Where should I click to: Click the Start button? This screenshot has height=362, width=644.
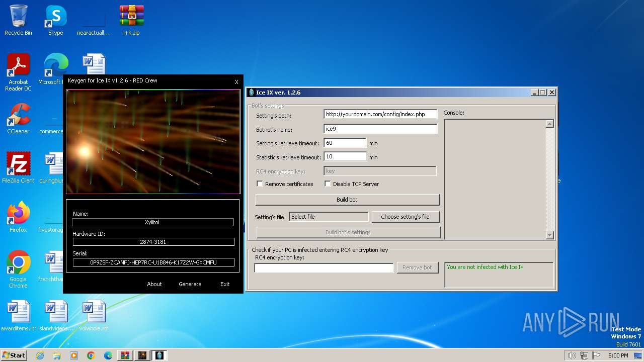[x=14, y=355]
